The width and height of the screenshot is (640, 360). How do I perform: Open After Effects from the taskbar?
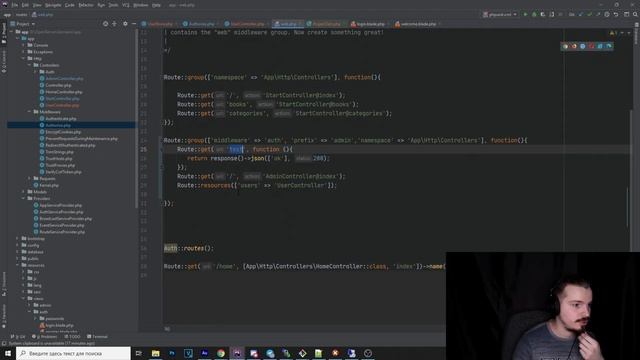point(204,353)
